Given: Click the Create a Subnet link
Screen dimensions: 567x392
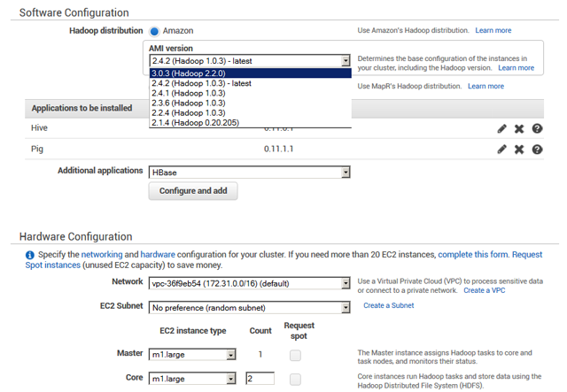Looking at the screenshot, I should [388, 305].
